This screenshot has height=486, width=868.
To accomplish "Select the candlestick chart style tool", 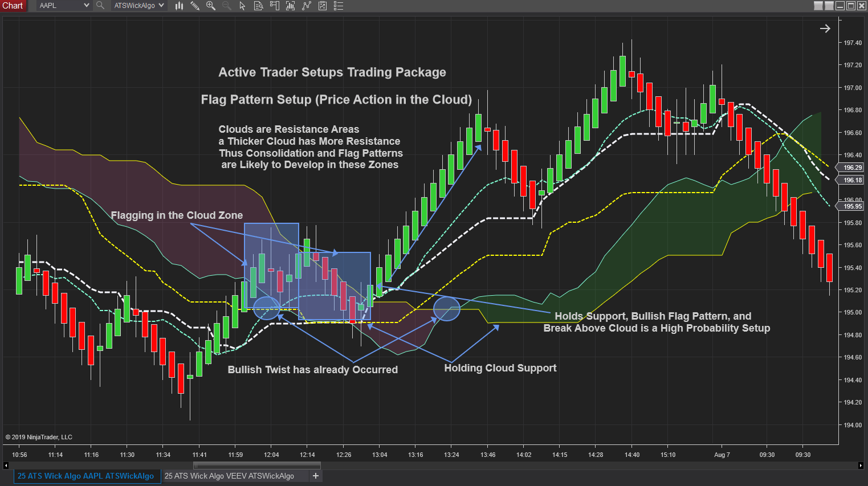I will pos(180,6).
